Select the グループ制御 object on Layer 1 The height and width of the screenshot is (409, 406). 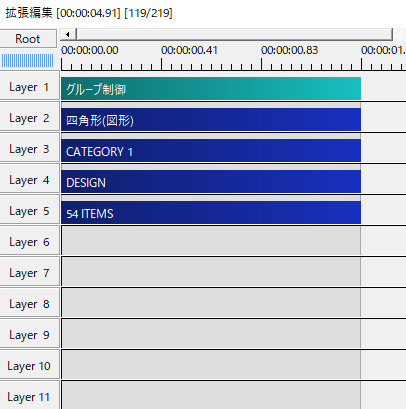coord(211,89)
